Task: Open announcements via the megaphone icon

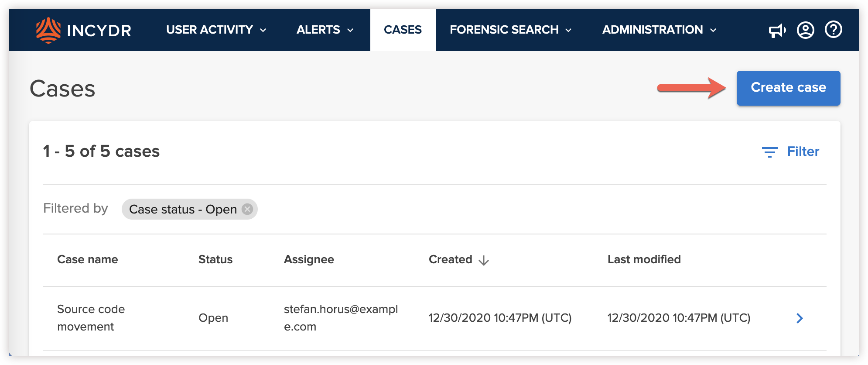Action: coord(778,30)
